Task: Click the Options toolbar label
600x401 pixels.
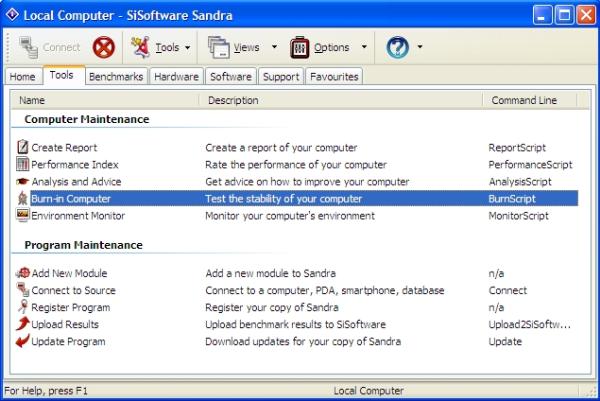Action: 331,47
